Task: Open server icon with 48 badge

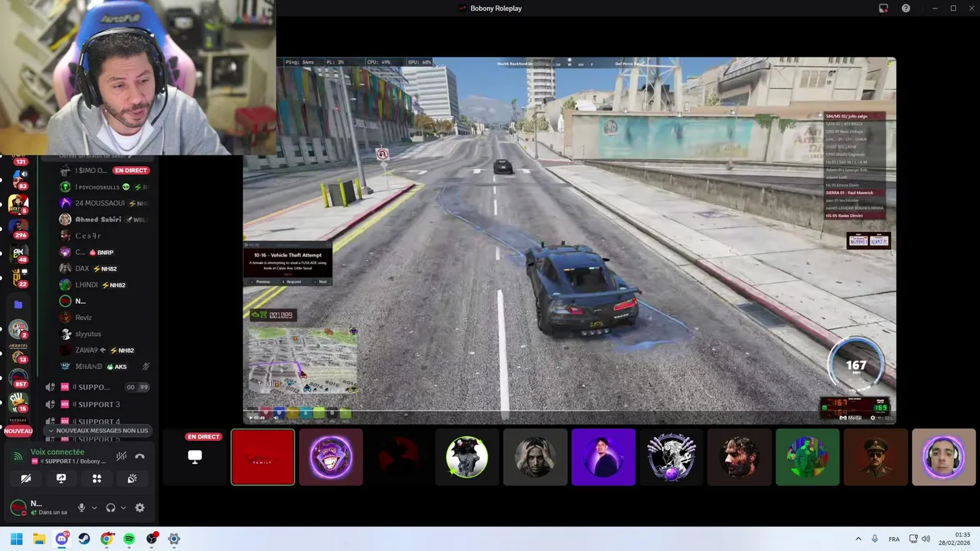Action: click(18, 253)
